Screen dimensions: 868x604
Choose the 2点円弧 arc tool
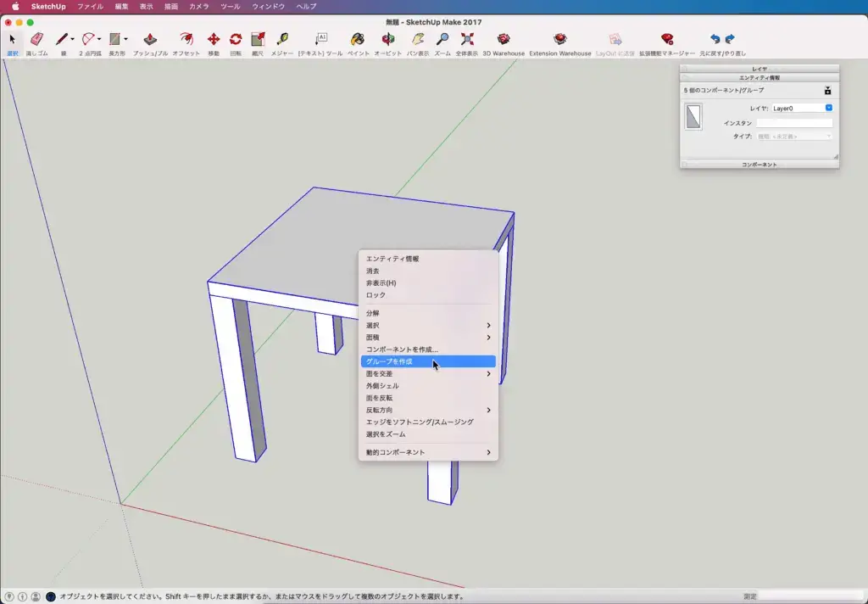[x=88, y=39]
